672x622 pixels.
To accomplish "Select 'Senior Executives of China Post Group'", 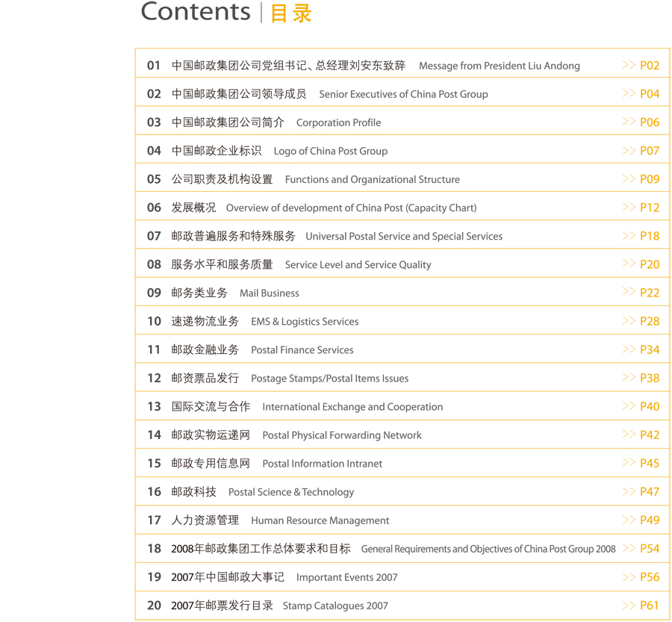I will point(403,94).
